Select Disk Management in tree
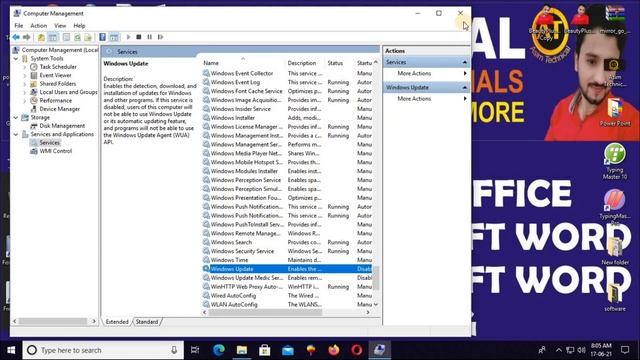 62,126
